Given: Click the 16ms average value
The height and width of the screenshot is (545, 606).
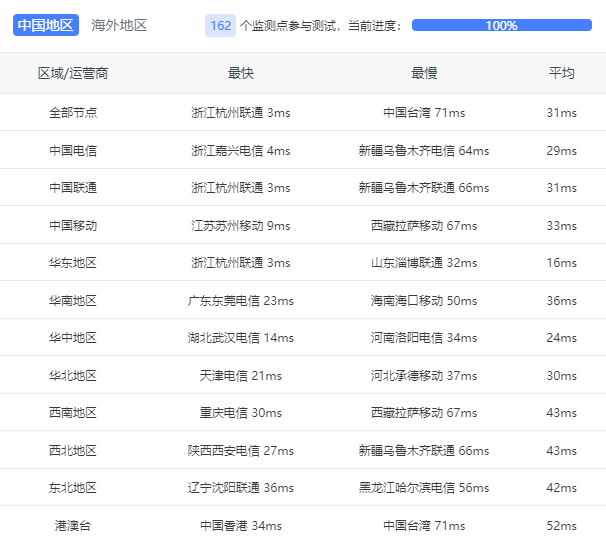Looking at the screenshot, I should point(562,262).
